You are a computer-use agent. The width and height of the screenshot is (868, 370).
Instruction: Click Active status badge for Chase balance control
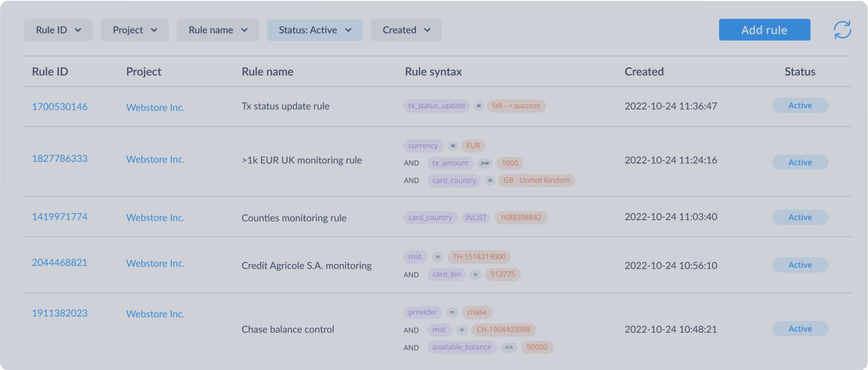tap(800, 329)
